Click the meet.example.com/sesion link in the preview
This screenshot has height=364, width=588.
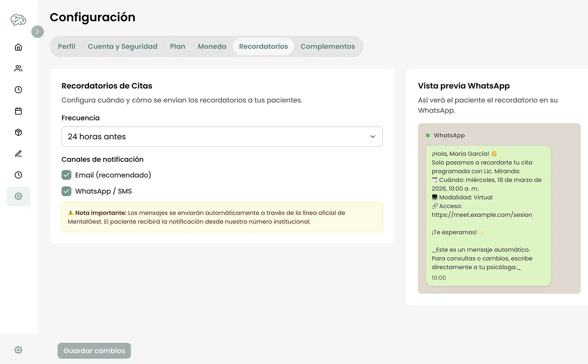pyautogui.click(x=482, y=215)
